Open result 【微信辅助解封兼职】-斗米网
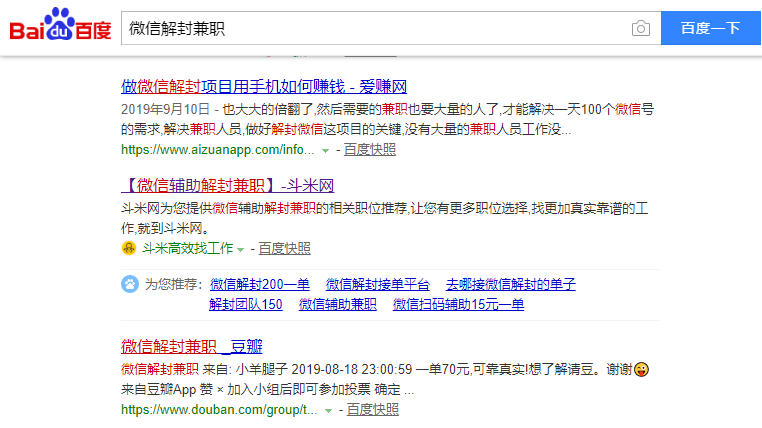The width and height of the screenshot is (762, 428). tap(227, 186)
